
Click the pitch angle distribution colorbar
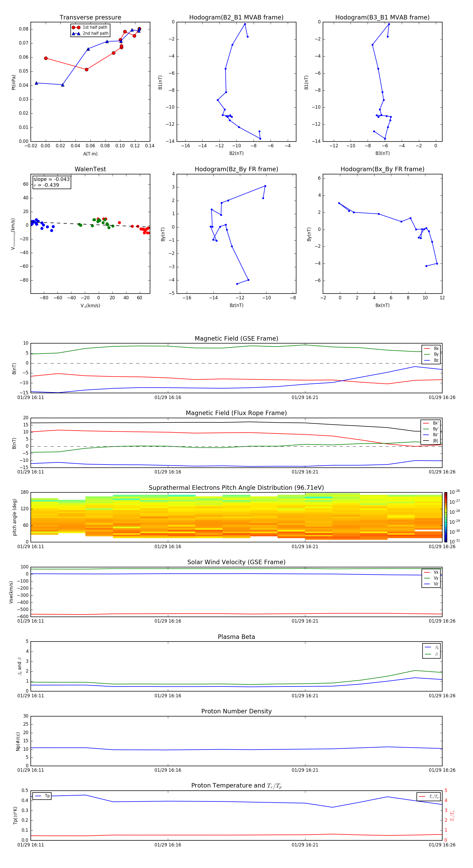[x=445, y=517]
